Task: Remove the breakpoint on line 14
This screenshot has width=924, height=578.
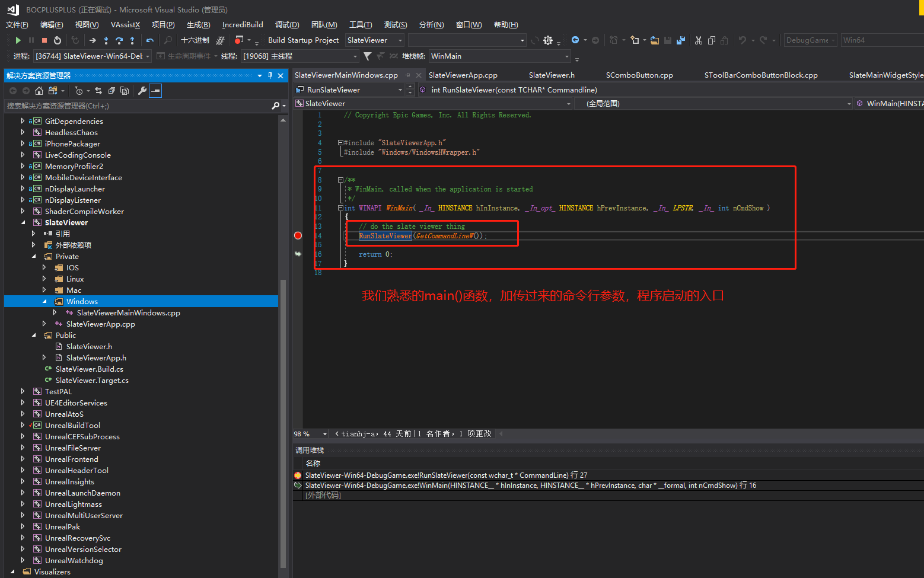Action: coord(298,235)
